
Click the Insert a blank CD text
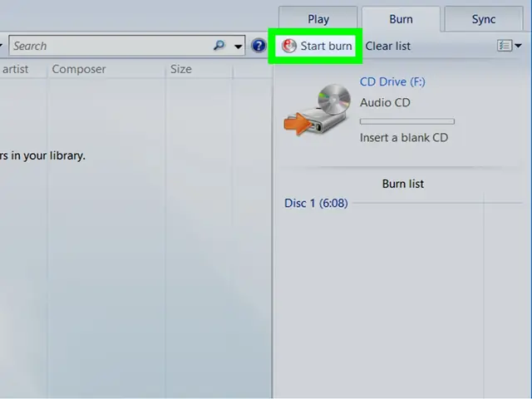404,138
